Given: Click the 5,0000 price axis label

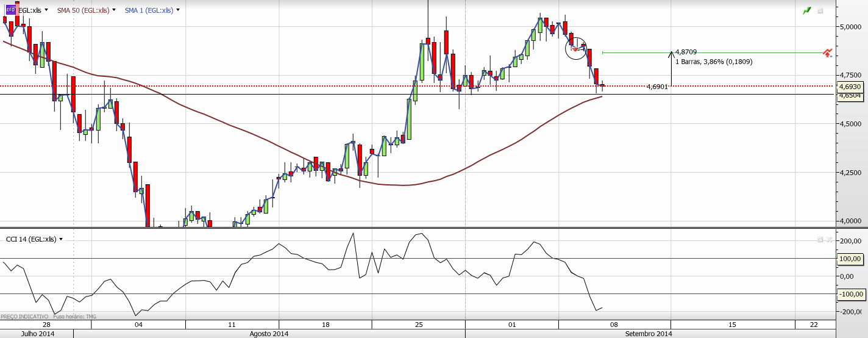Looking at the screenshot, I should (x=850, y=27).
